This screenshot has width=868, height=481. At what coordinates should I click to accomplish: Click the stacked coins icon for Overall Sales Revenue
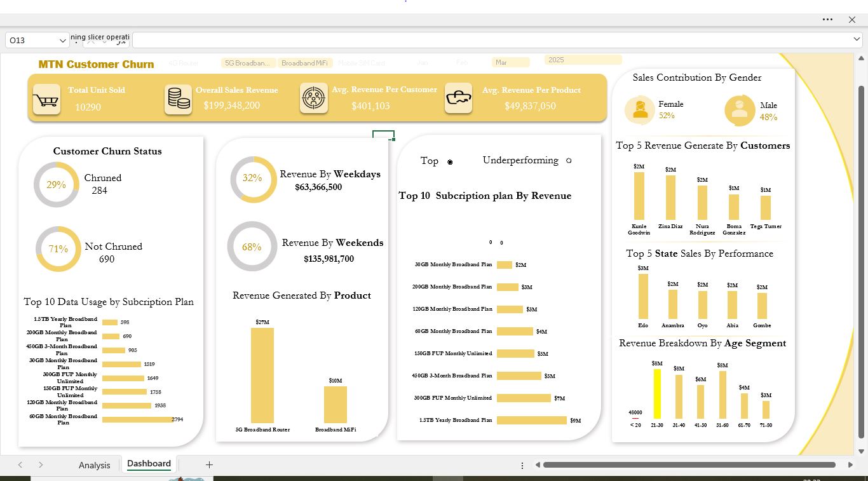point(179,99)
